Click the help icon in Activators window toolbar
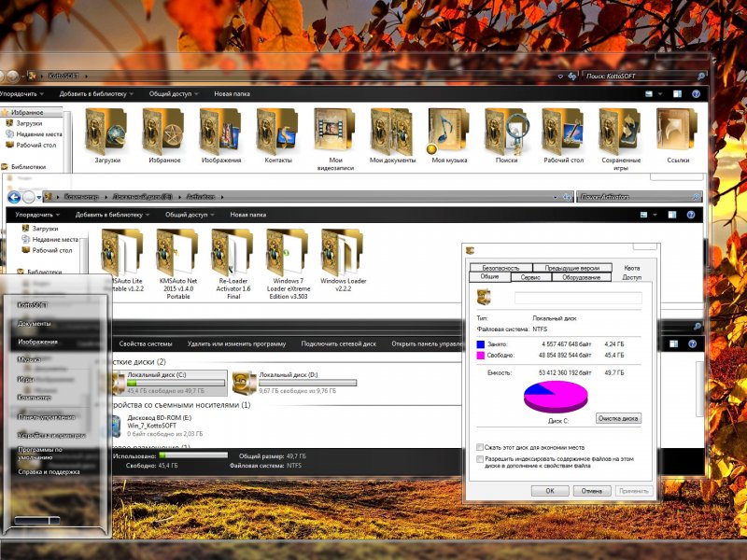Viewport: 747px width, 560px height. point(691,215)
